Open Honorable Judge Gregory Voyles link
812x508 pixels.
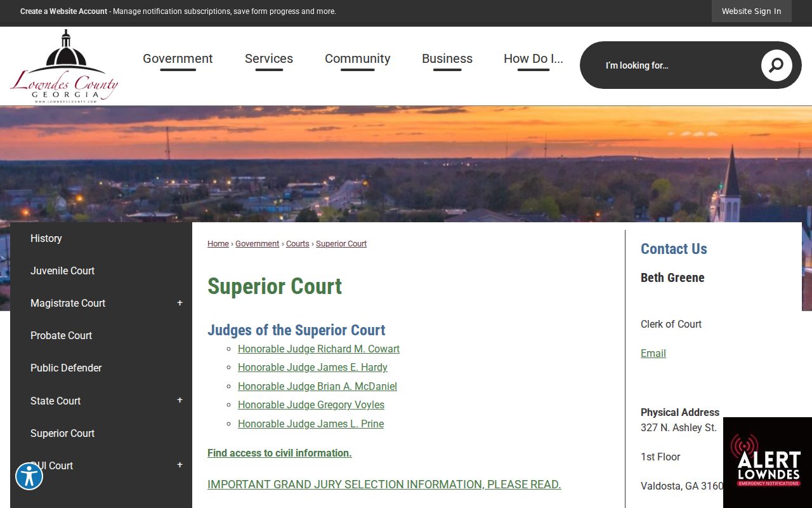[311, 404]
